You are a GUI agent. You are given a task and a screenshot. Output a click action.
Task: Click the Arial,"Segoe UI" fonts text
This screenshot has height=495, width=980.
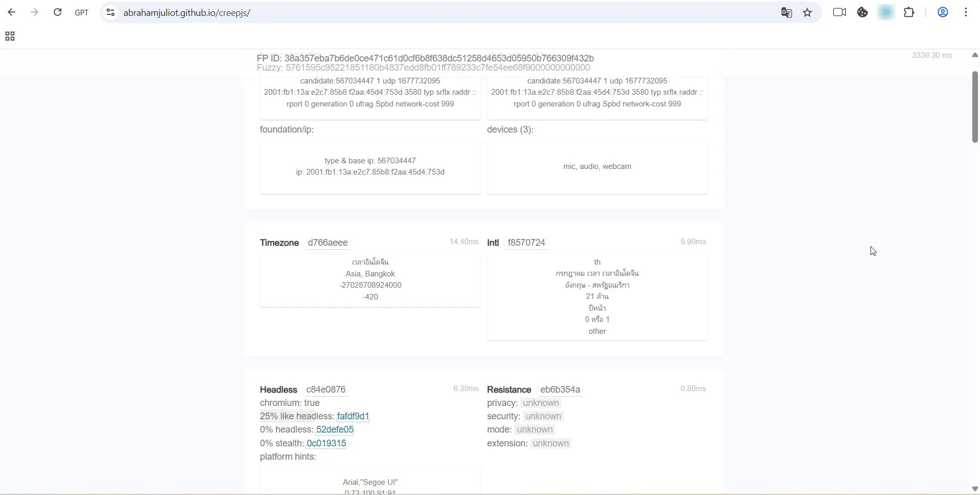coord(370,482)
